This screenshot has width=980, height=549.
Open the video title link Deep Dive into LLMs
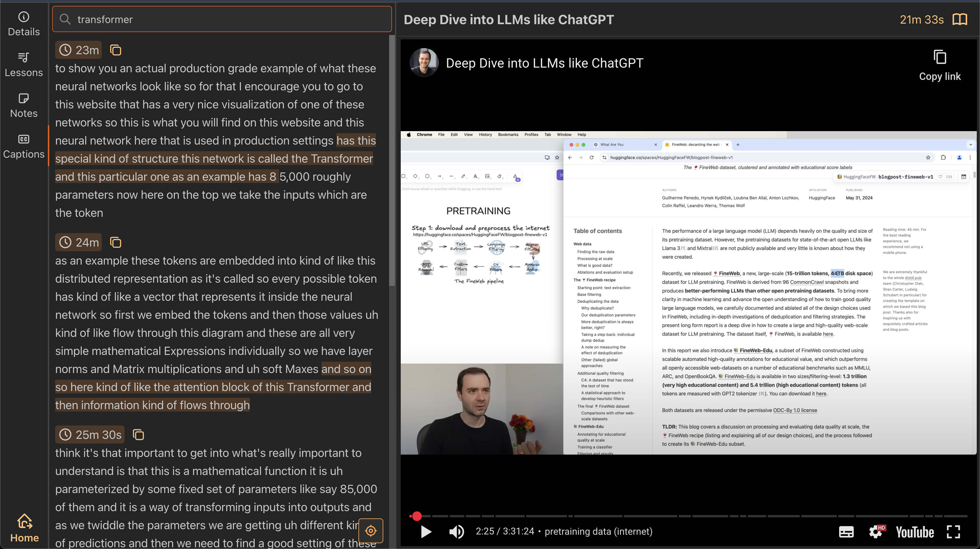click(x=545, y=63)
